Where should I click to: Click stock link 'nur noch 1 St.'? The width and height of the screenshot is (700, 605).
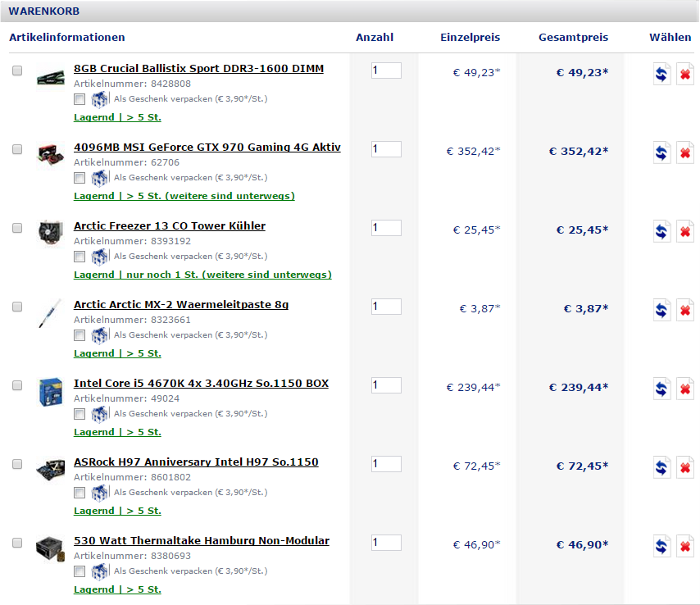tap(202, 275)
